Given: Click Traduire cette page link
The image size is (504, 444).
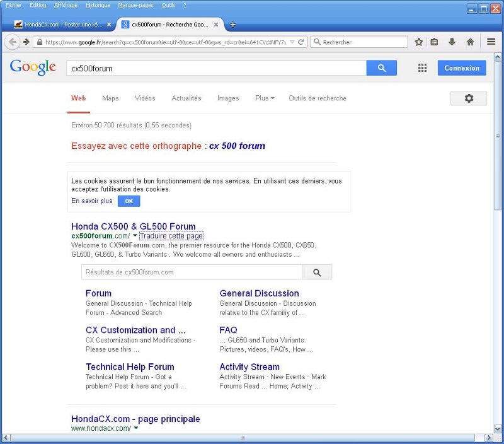Looking at the screenshot, I should click(x=171, y=236).
